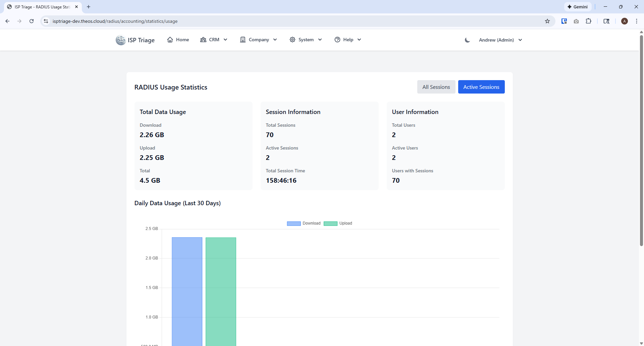Click the 2.26 GB download value
Image resolution: width=644 pixels, height=346 pixels.
[x=152, y=135]
